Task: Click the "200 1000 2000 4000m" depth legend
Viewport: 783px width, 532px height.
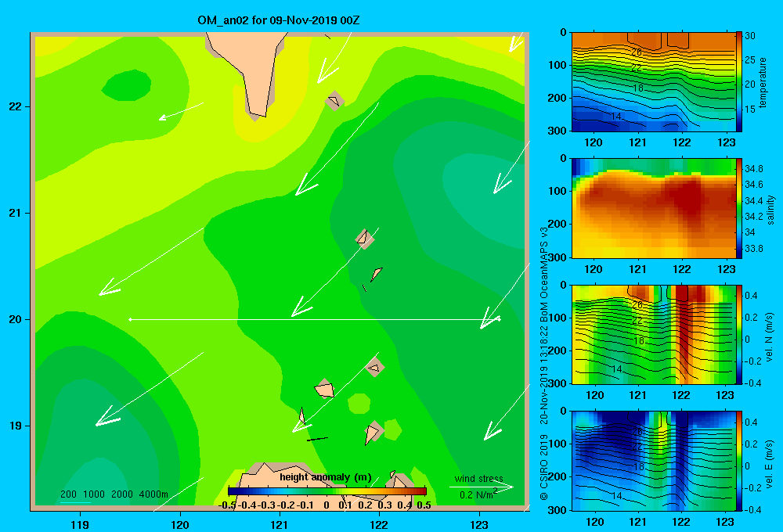Action: [114, 494]
